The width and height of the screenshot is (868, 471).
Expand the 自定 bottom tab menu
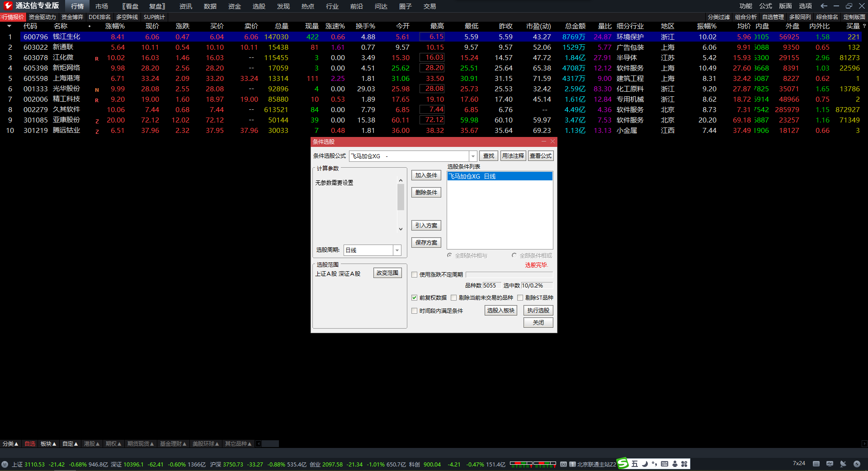[x=70, y=444]
